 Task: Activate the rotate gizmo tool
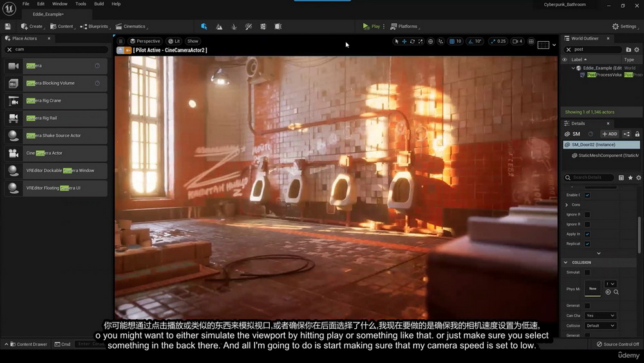click(412, 41)
